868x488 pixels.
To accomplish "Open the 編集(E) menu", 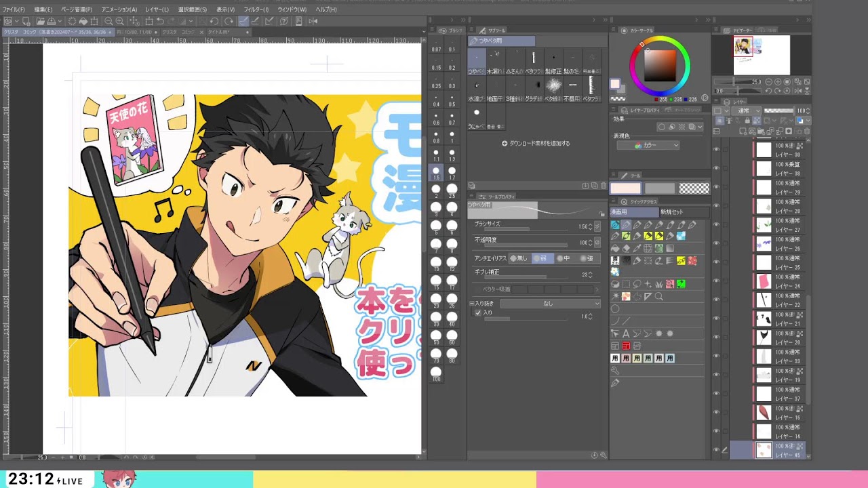I will pos(43,9).
